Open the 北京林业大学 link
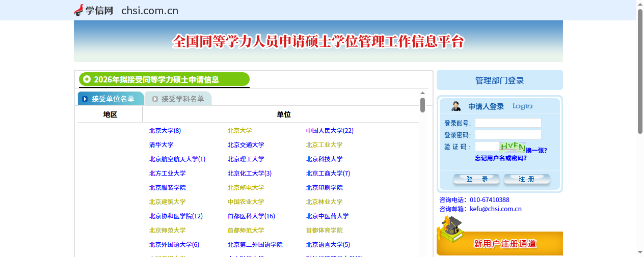The width and height of the screenshot is (644, 257). click(325, 202)
